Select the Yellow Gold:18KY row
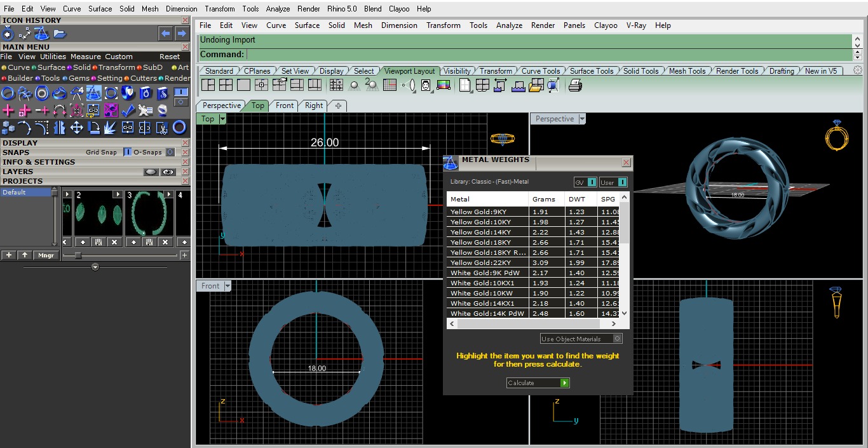Image resolution: width=868 pixels, height=448 pixels. pos(534,242)
